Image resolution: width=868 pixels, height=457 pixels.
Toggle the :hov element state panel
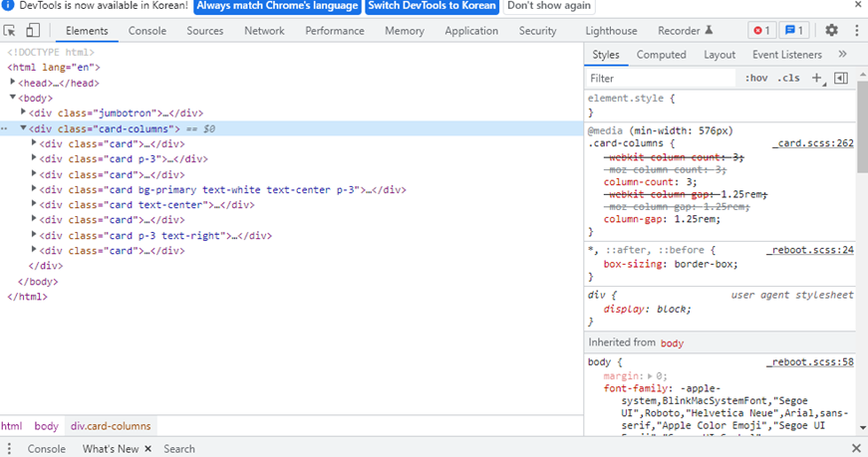coord(756,78)
